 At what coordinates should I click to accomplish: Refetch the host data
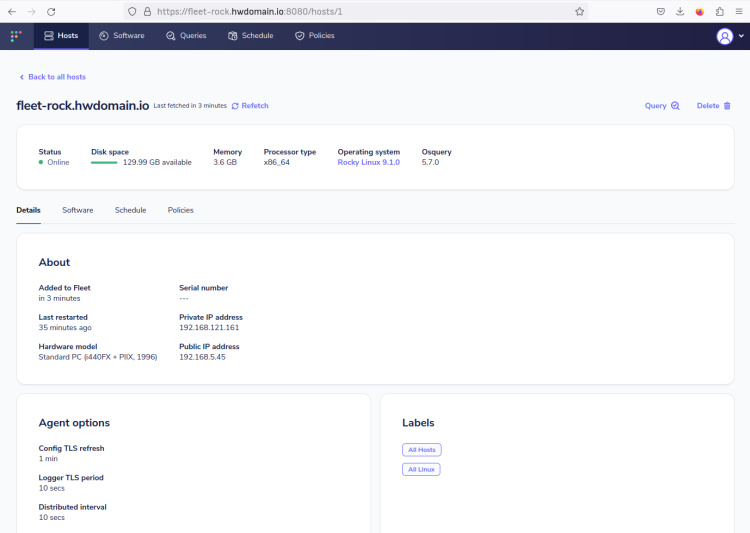click(x=250, y=106)
